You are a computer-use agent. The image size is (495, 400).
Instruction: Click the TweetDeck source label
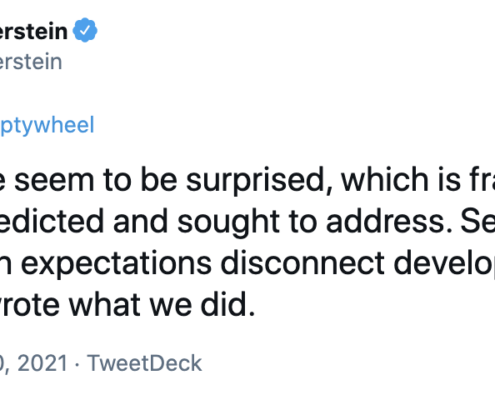coord(144,363)
